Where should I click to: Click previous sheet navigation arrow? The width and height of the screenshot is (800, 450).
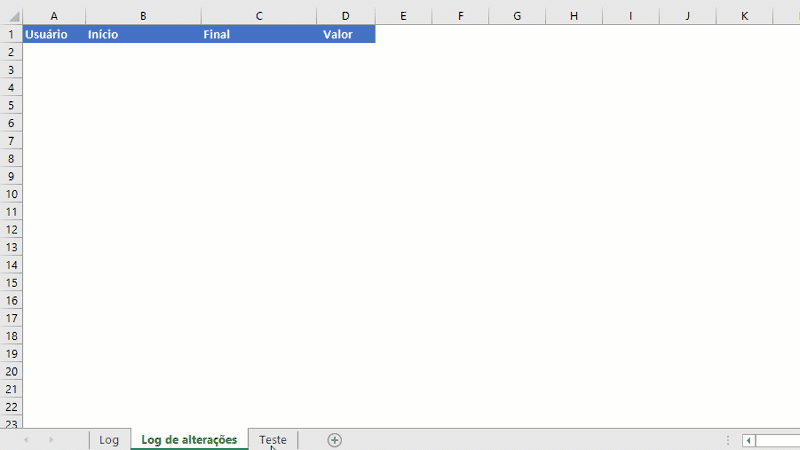pyautogui.click(x=26, y=440)
